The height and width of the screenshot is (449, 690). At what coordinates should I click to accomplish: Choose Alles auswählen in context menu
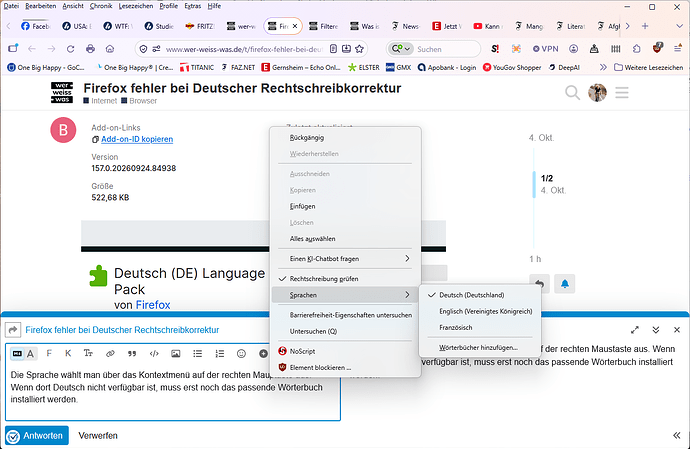coord(345,239)
